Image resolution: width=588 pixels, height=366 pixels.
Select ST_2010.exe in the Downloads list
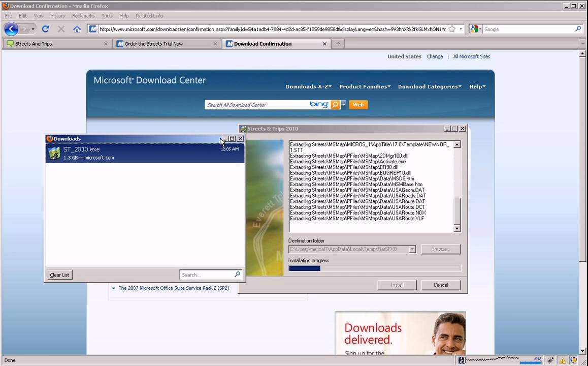[145, 153]
